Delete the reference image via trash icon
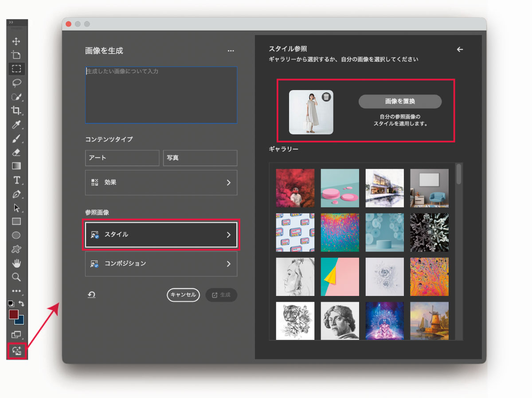Image resolution: width=532 pixels, height=398 pixels. click(x=326, y=97)
